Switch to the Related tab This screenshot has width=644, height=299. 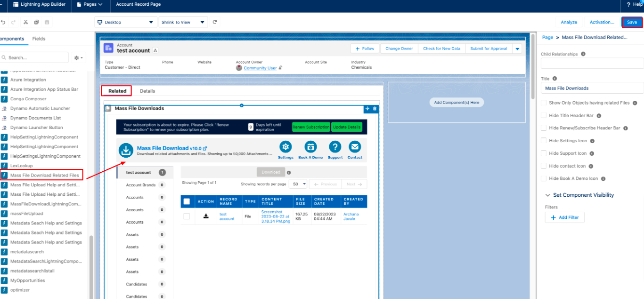pos(117,91)
